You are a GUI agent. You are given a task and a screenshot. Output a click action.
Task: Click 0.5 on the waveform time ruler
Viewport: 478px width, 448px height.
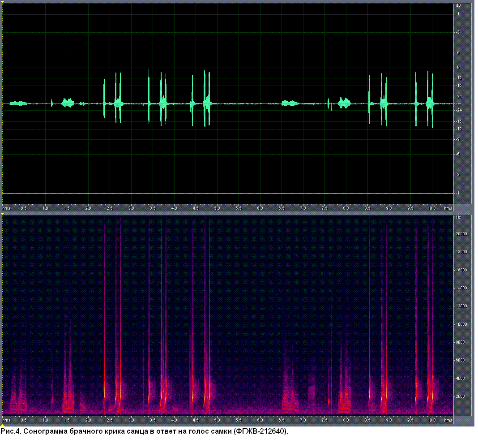tap(23, 208)
